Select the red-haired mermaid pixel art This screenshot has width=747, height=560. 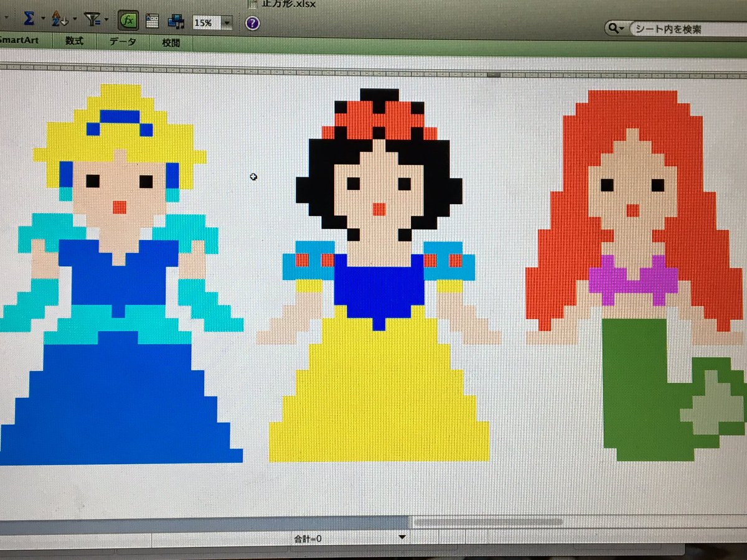(x=636, y=276)
